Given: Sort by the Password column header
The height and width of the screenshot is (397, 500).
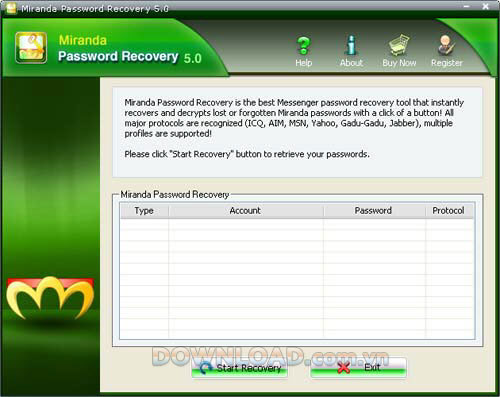Looking at the screenshot, I should [x=373, y=211].
